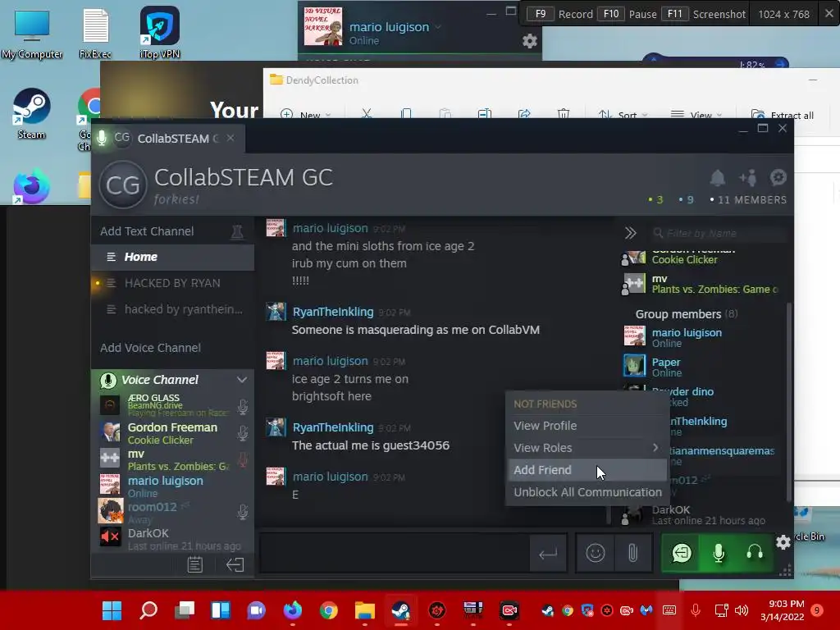
Task: Open iTop VPN desktop shortcut
Action: tap(160, 33)
